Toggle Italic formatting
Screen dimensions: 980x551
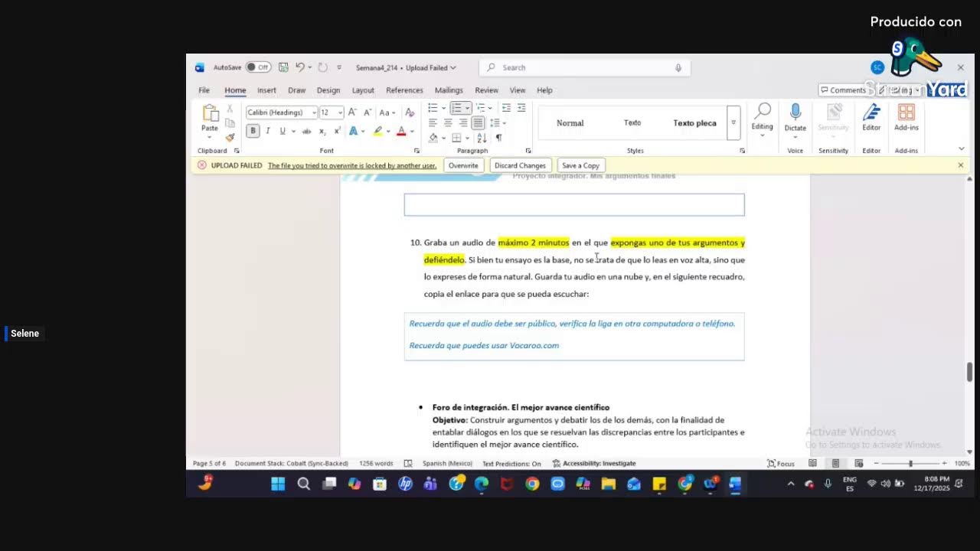(268, 131)
